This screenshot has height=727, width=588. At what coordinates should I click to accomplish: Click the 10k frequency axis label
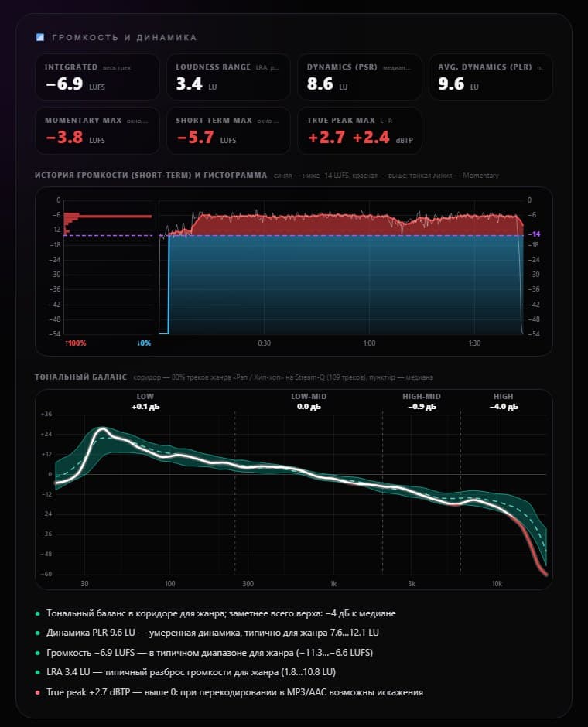pyautogui.click(x=497, y=584)
